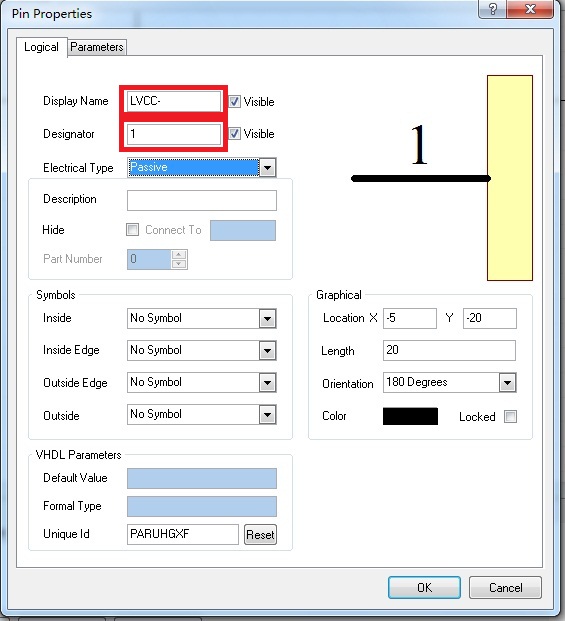Enable the Hide checkbox

coord(132,229)
